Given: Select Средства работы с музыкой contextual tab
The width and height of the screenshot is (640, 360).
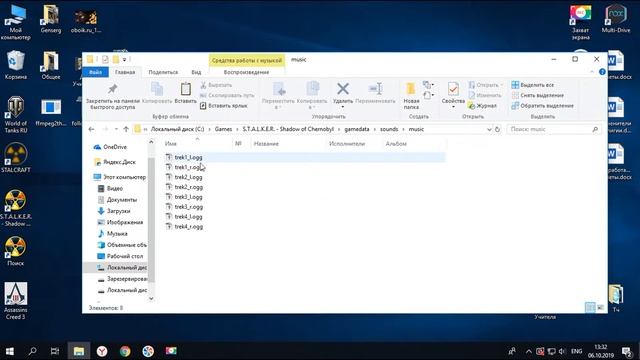Looking at the screenshot, I should tap(247, 60).
